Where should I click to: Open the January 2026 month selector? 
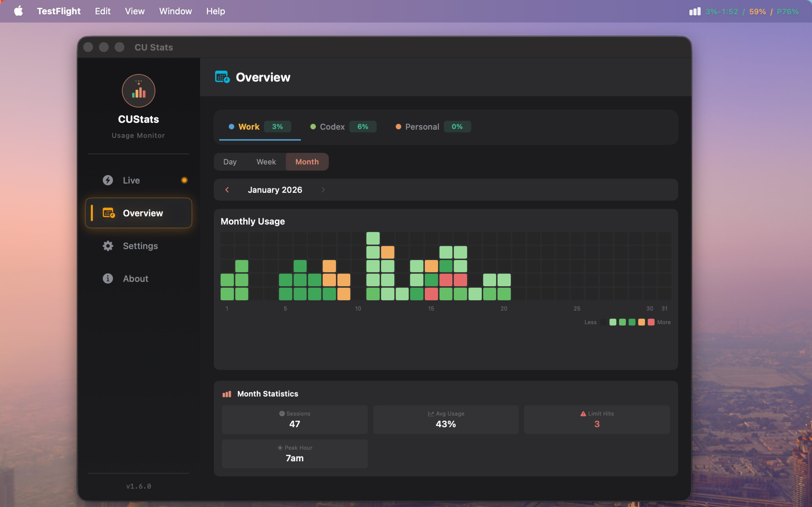(275, 190)
